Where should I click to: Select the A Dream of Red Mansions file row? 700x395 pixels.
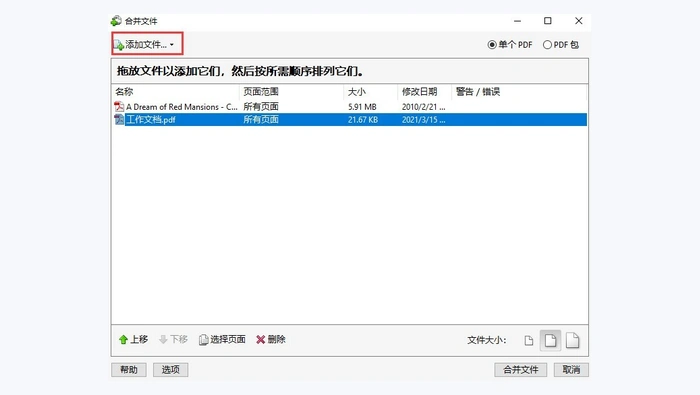tap(350, 107)
